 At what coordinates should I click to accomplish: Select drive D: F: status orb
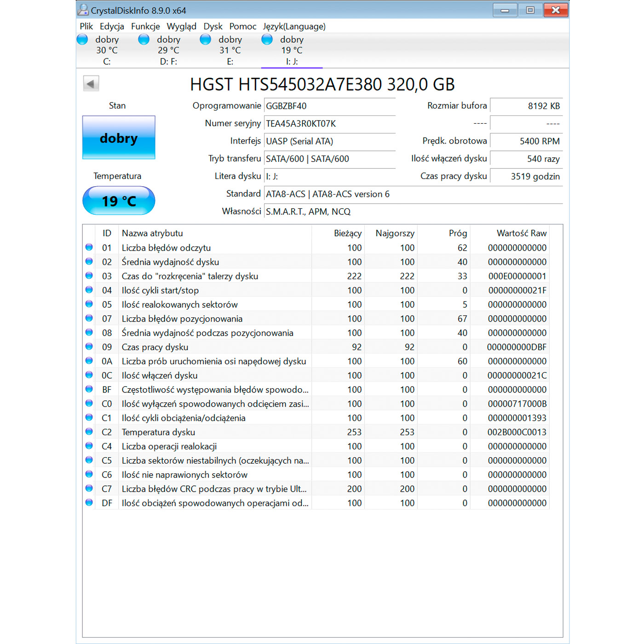coord(144,40)
